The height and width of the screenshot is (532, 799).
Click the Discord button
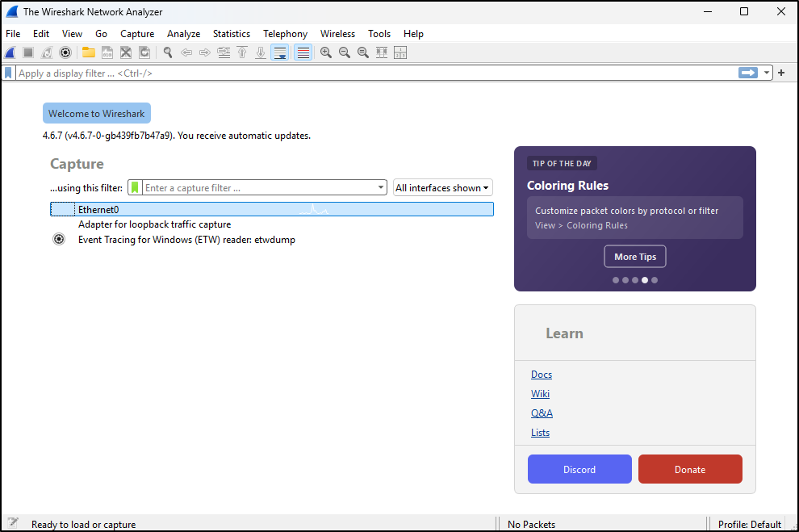point(579,469)
